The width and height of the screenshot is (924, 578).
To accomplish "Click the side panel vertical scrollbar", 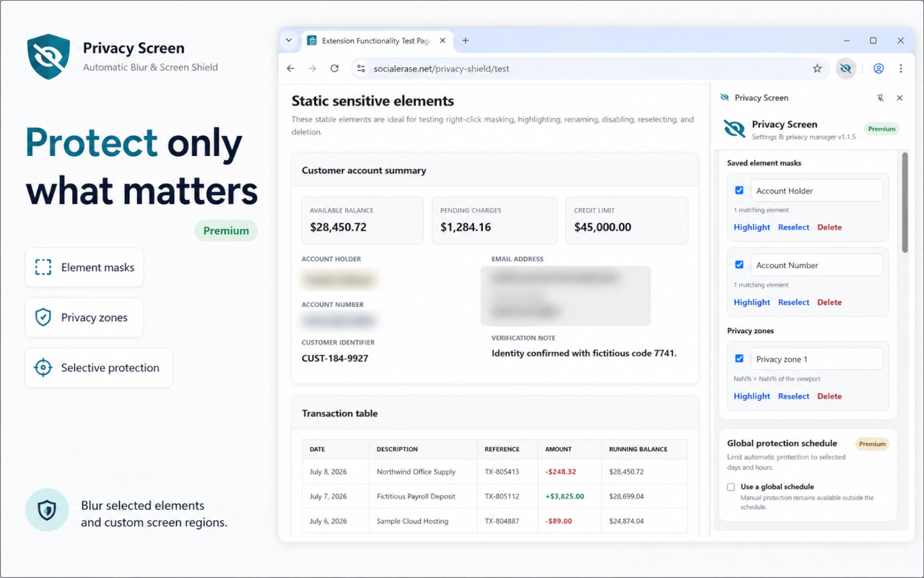I will 905,202.
